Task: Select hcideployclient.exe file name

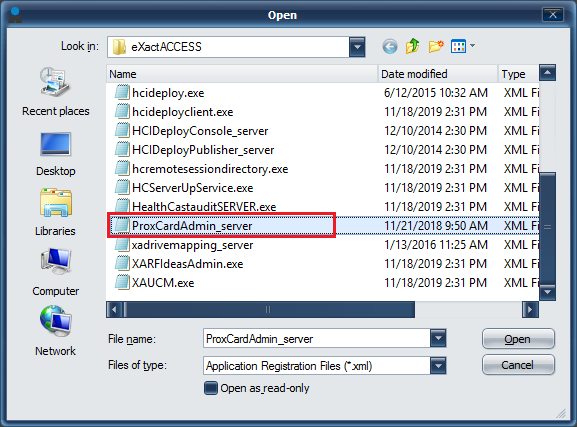Action: coord(183,112)
